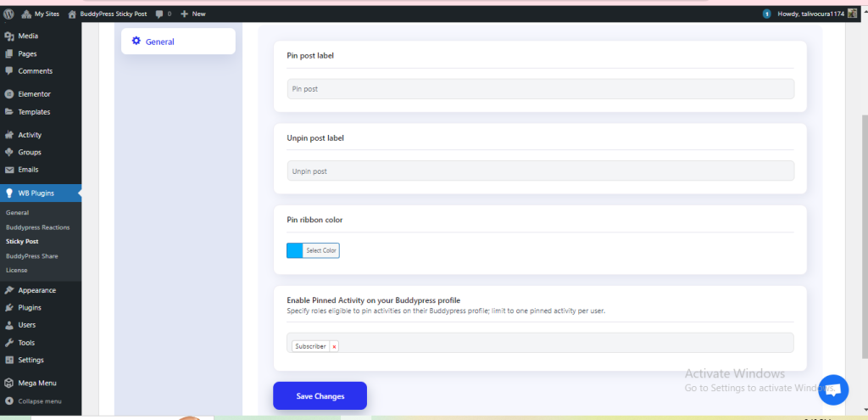Open Buddypress Reactions submenu item

37,227
